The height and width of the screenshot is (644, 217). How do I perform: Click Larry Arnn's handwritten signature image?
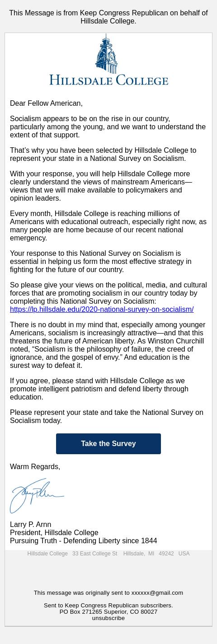pyautogui.click(x=37, y=496)
